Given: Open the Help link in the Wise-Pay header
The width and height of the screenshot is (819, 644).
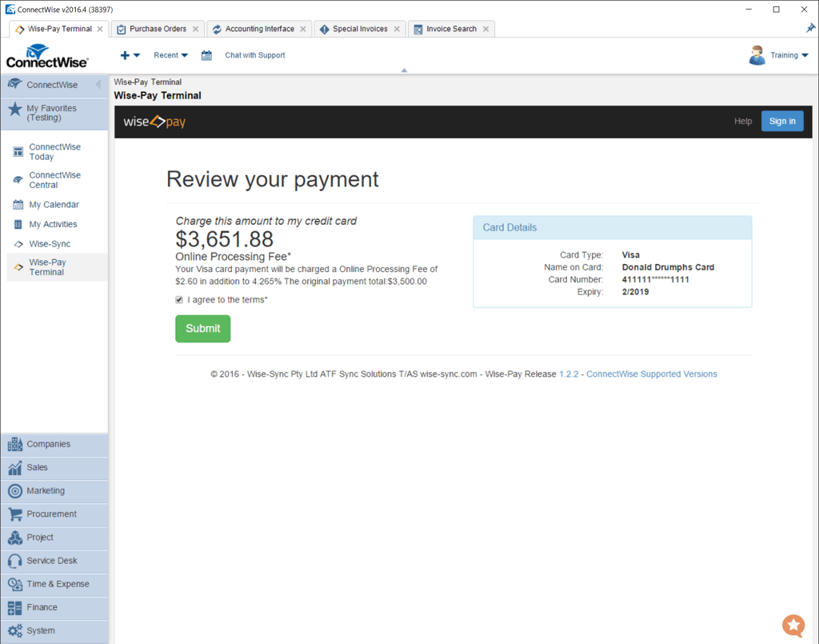Looking at the screenshot, I should (743, 121).
